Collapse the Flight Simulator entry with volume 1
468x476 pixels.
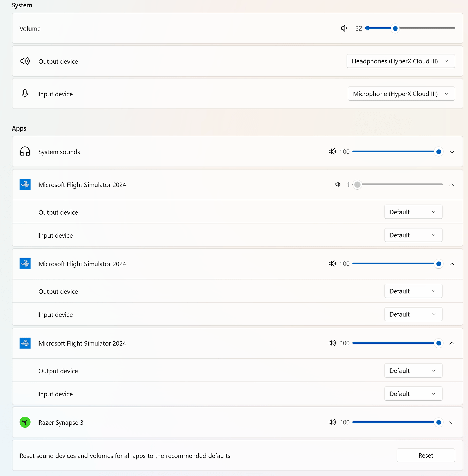[x=452, y=185]
